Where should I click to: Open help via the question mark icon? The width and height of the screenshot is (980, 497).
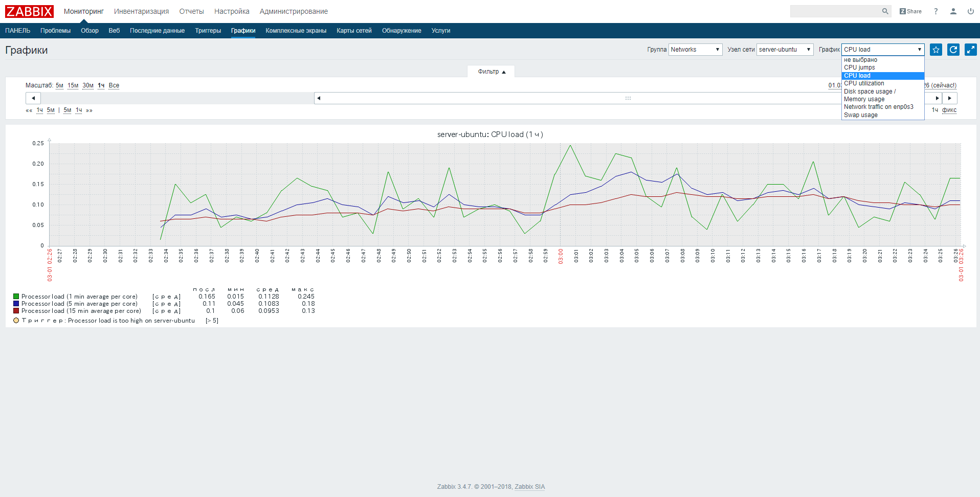pos(936,11)
